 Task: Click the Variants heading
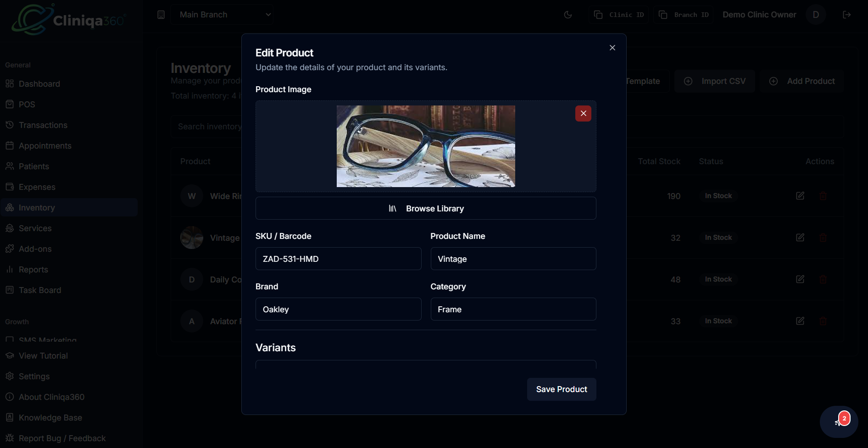tap(276, 348)
